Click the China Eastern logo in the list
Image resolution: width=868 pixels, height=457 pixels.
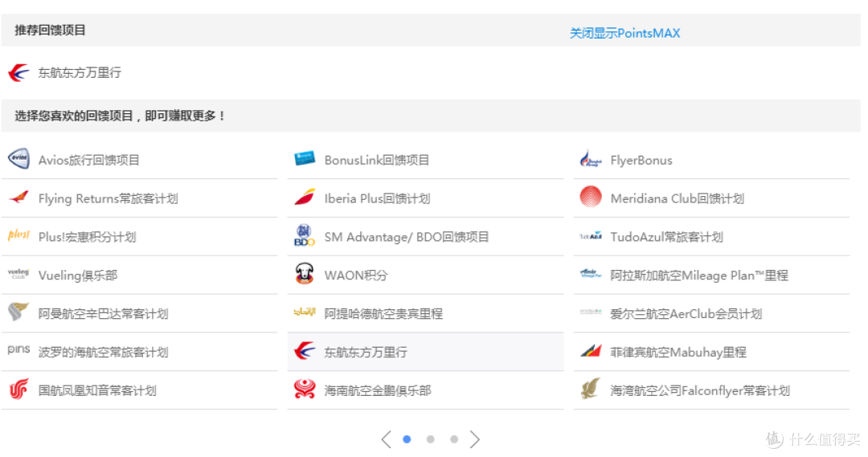click(x=305, y=351)
